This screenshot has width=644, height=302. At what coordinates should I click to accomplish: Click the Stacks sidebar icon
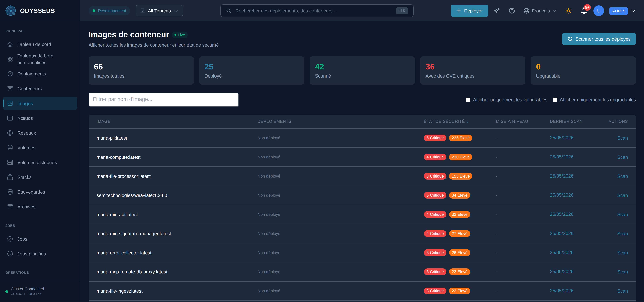(10, 177)
